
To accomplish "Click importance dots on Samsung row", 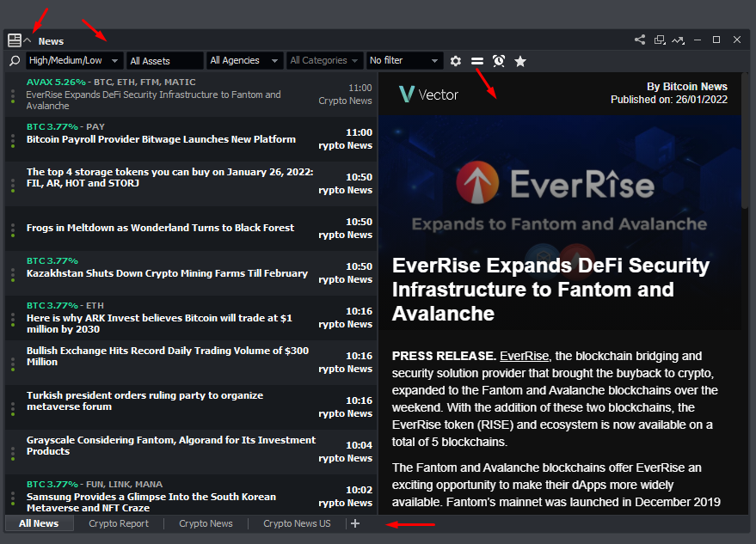I will 13,498.
